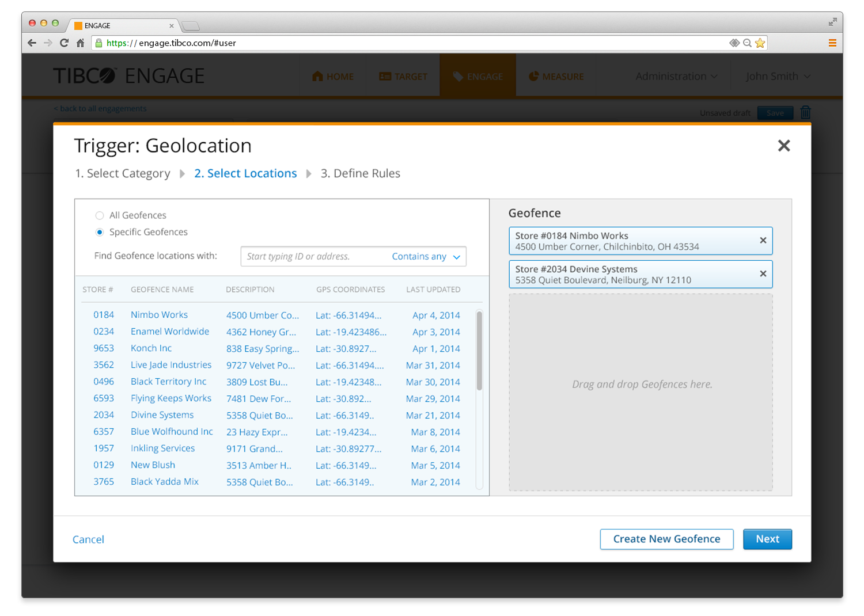Go to browser home icon
The width and height of the screenshot is (864, 616).
[x=81, y=43]
